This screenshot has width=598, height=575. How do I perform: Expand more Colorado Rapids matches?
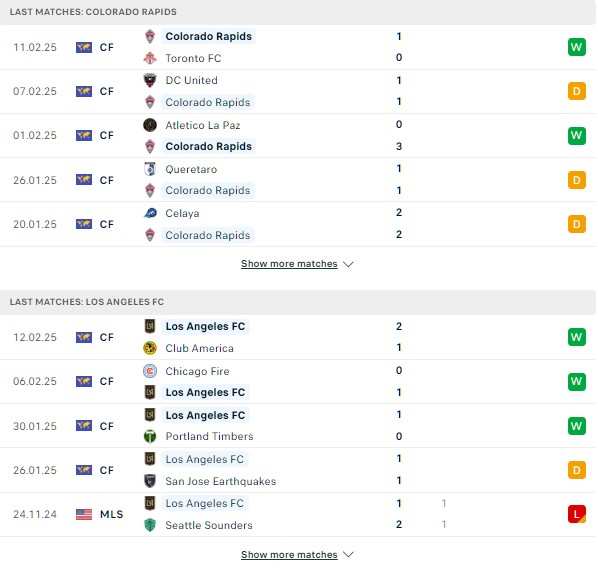pos(289,263)
